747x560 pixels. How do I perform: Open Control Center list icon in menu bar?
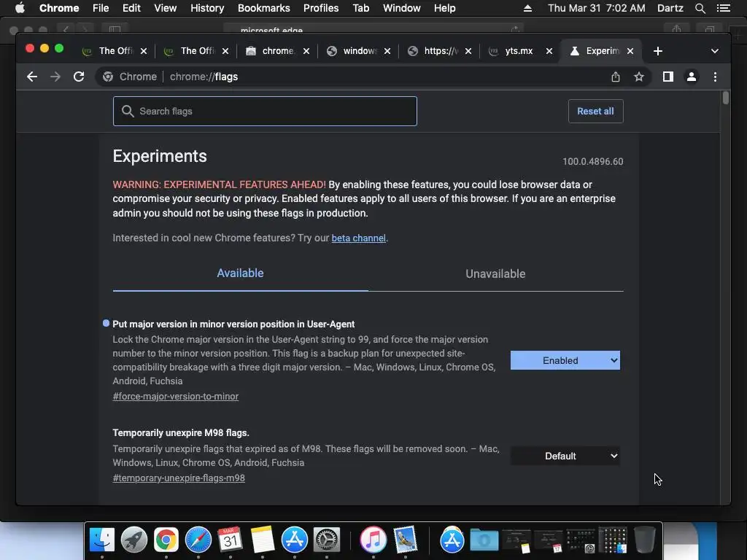point(723,8)
